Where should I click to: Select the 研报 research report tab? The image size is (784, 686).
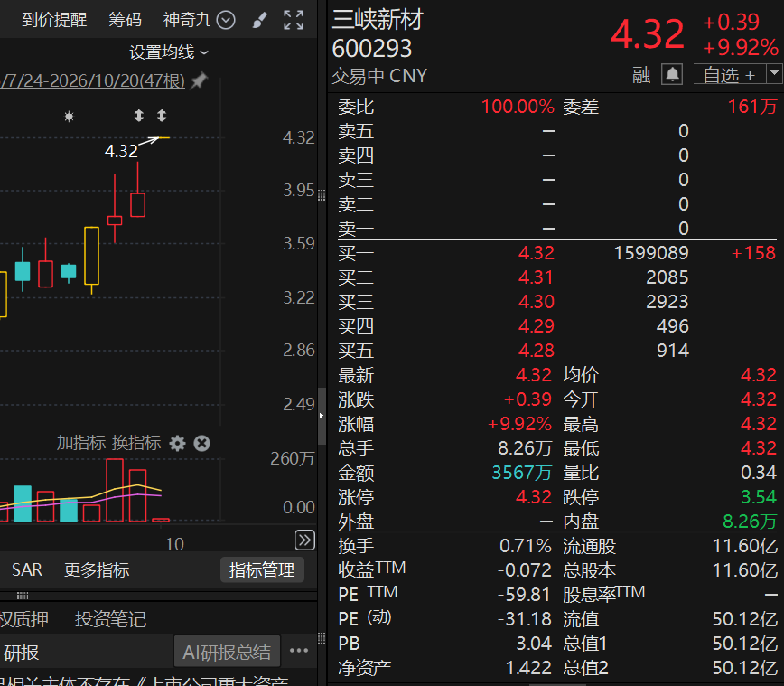point(21,653)
